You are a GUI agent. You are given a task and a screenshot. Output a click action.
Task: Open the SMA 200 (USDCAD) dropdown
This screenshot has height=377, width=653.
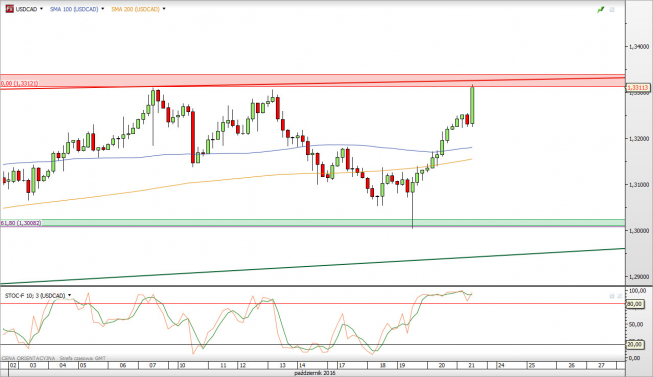pos(164,9)
